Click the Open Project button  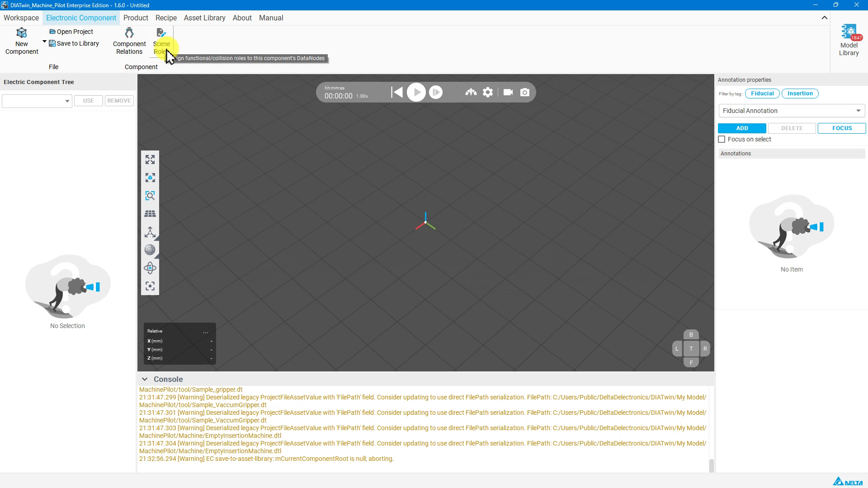tap(71, 32)
